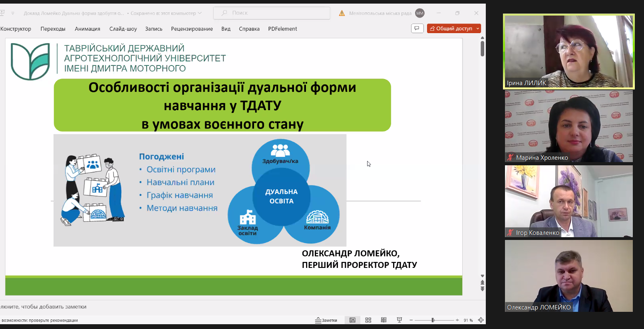Start slide show from status bar icon
Image resolution: width=644 pixels, height=329 pixels.
(x=399, y=320)
